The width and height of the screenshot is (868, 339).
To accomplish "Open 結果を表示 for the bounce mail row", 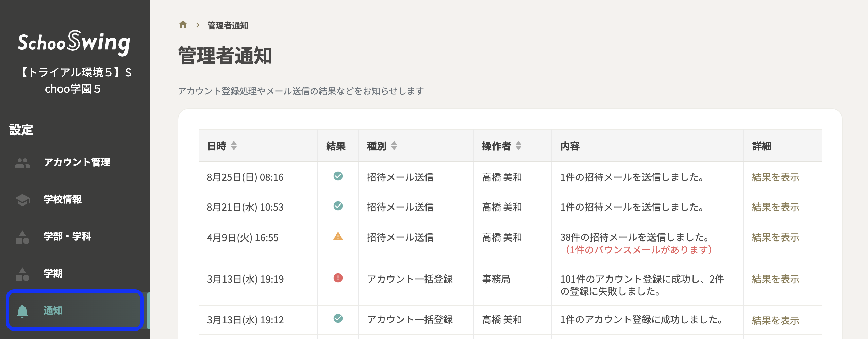I will [775, 237].
